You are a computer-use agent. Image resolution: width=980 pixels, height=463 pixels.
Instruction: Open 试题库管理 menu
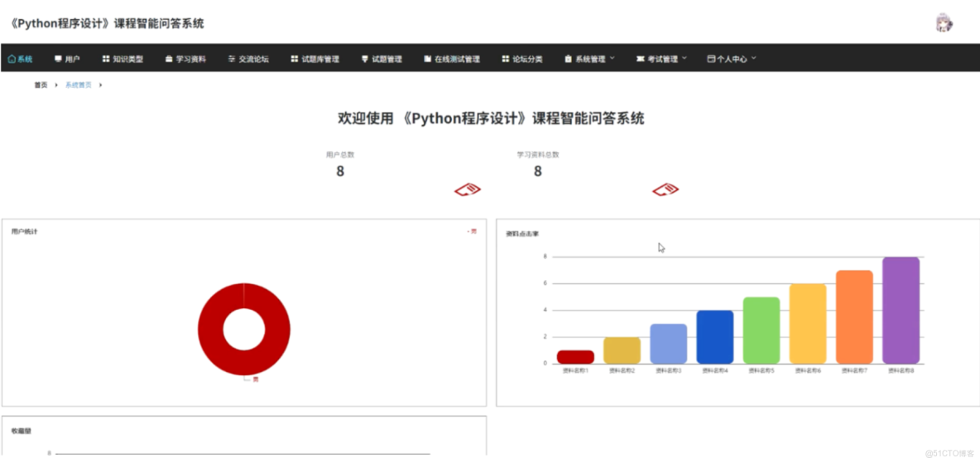(x=315, y=60)
